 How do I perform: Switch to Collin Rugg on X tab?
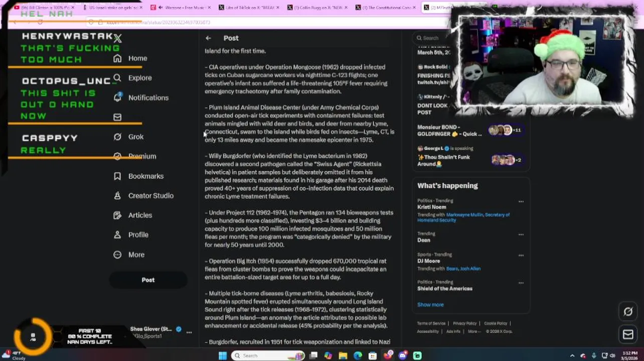pos(318,8)
